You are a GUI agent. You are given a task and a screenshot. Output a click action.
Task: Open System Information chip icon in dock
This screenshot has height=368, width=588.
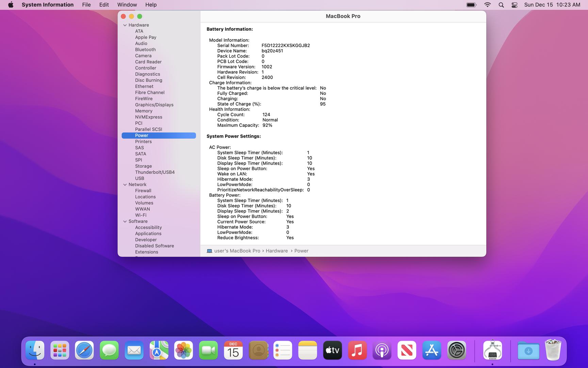[492, 350]
